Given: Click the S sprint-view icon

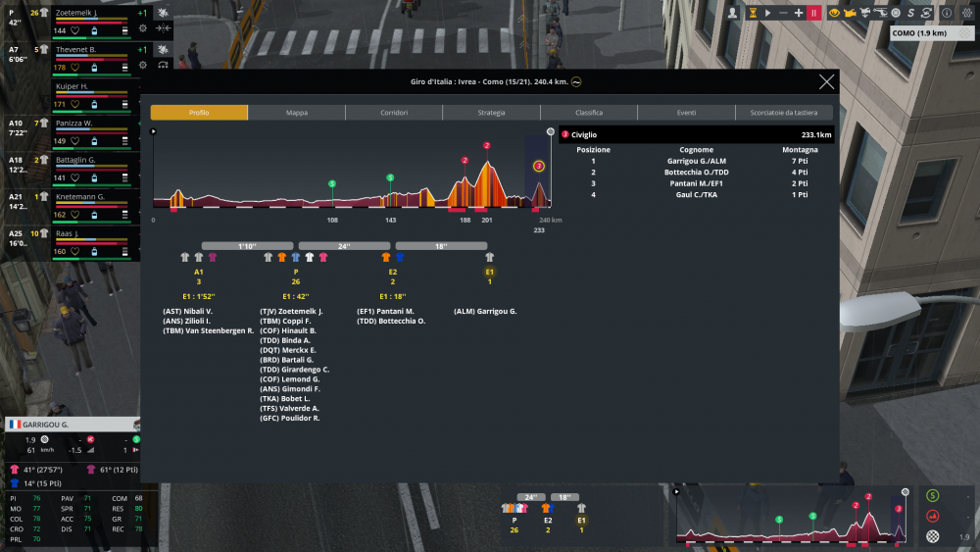Looking at the screenshot, I should click(x=910, y=13).
